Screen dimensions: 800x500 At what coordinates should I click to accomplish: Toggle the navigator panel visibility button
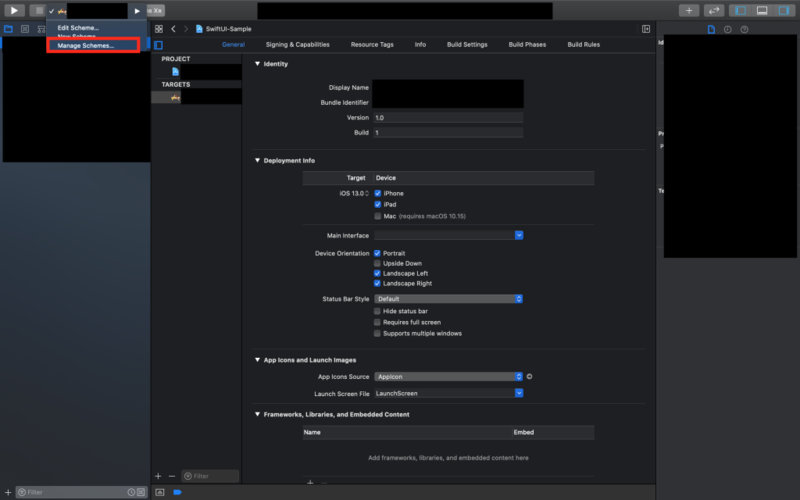click(740, 10)
